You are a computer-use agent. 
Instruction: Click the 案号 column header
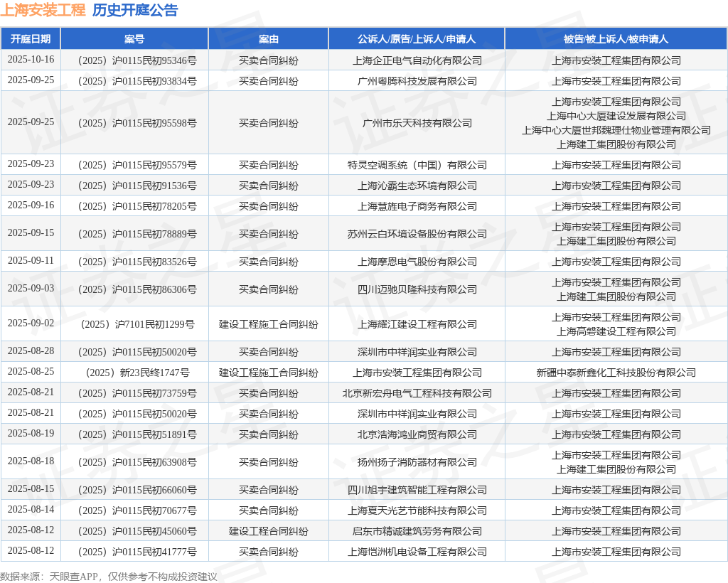(x=134, y=38)
